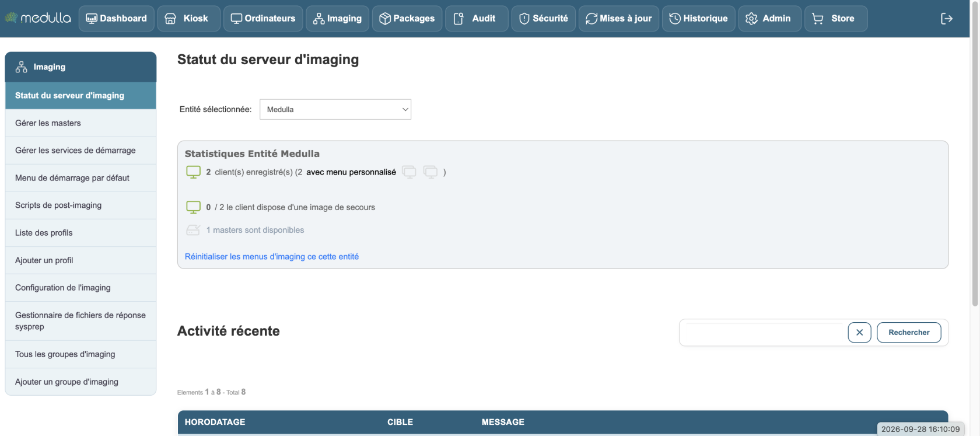
Task: Visit the Store section
Action: tap(836, 19)
